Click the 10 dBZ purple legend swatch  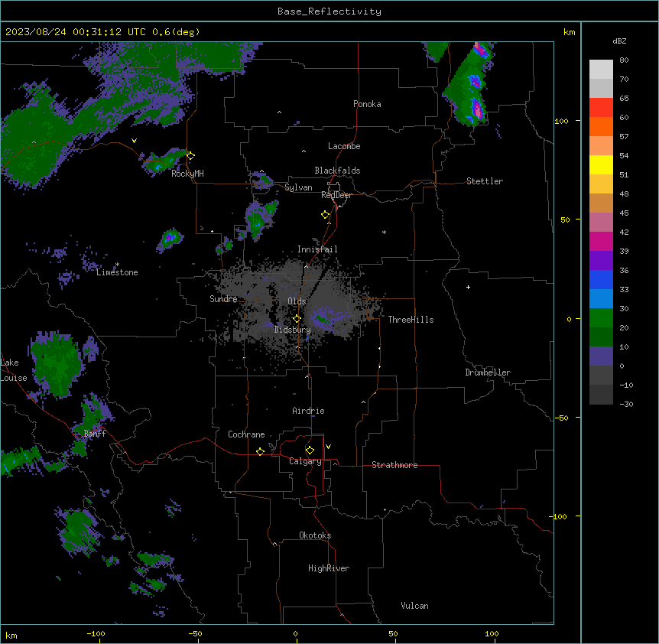tap(601, 356)
